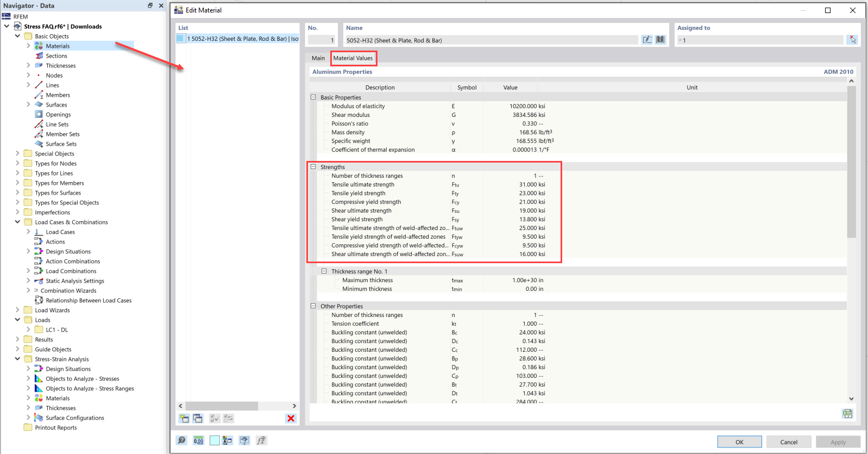Click the Apply button
Screen dimensions: 868x454
pos(838,442)
